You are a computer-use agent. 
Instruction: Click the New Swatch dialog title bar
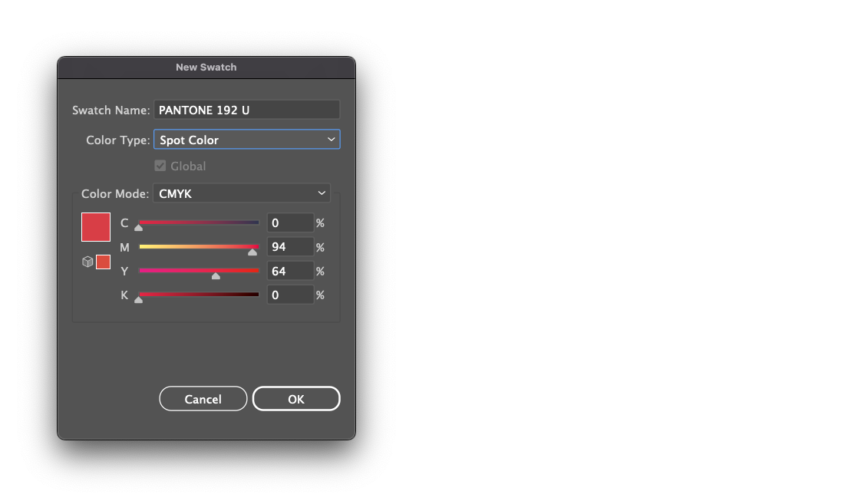[x=206, y=68]
